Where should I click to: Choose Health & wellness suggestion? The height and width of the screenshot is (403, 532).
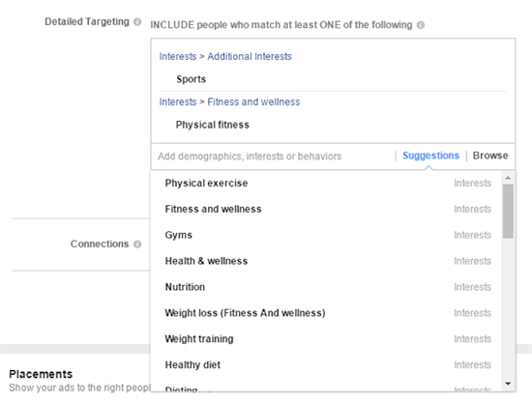coord(327,261)
